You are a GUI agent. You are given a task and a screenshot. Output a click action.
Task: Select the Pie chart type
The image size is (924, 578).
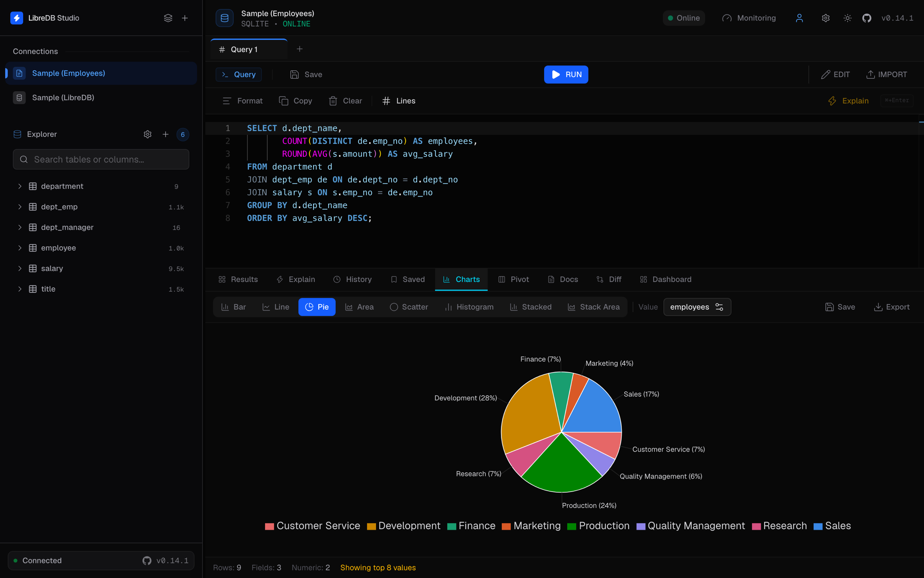(317, 307)
